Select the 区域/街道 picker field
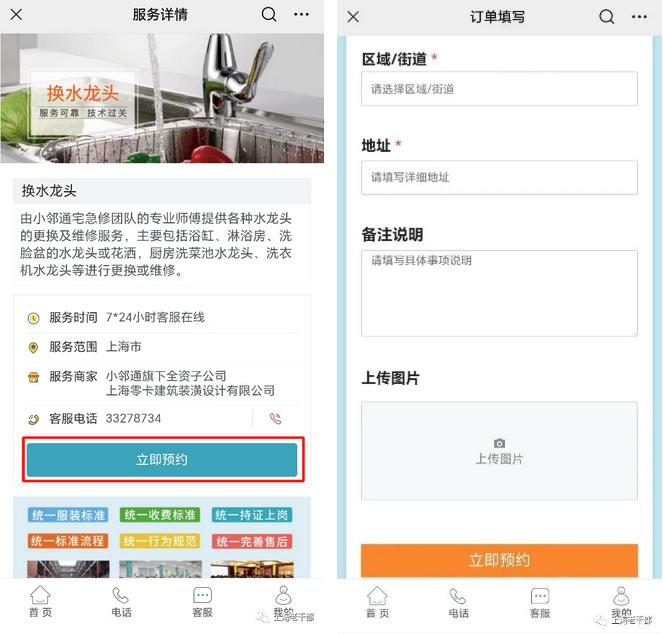 click(499, 89)
